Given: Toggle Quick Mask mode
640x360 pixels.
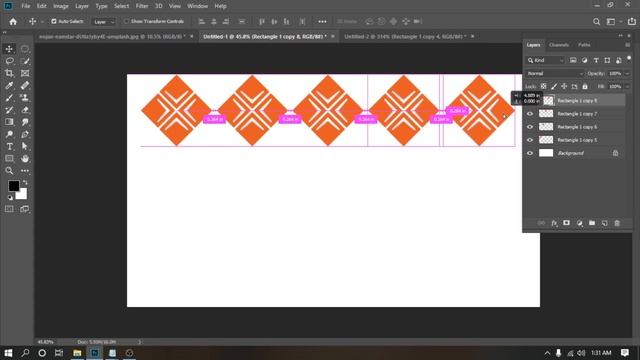Looking at the screenshot, I should point(9,209).
